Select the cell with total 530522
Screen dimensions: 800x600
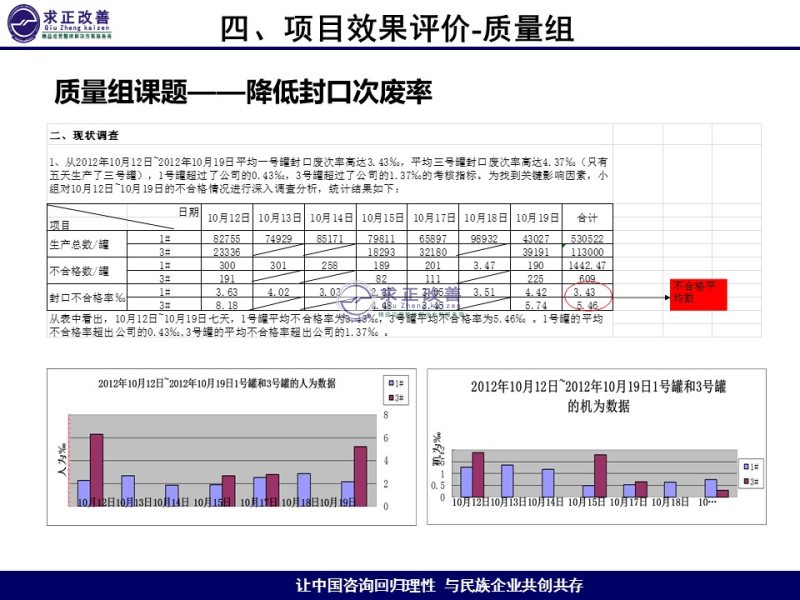[x=587, y=239]
